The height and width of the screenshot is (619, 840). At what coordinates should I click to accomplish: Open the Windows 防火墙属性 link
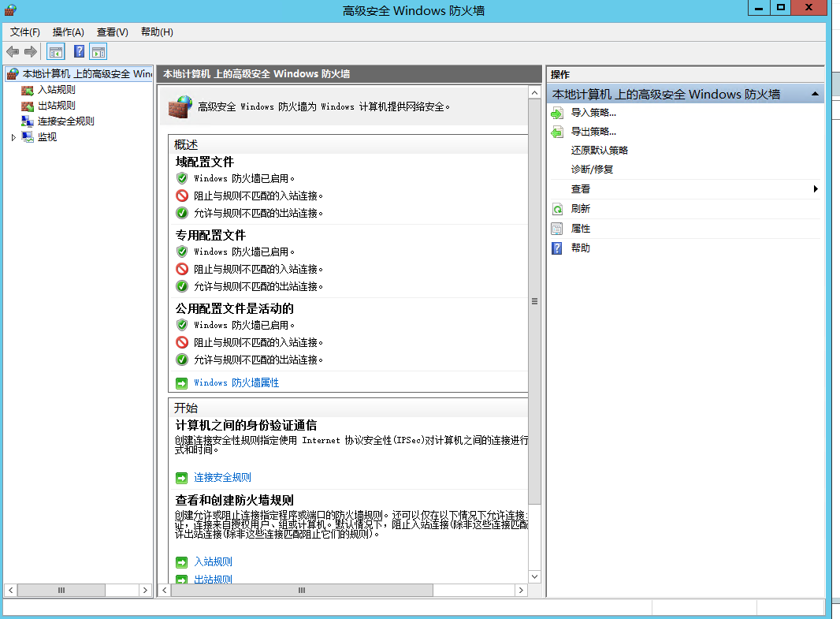(236, 382)
